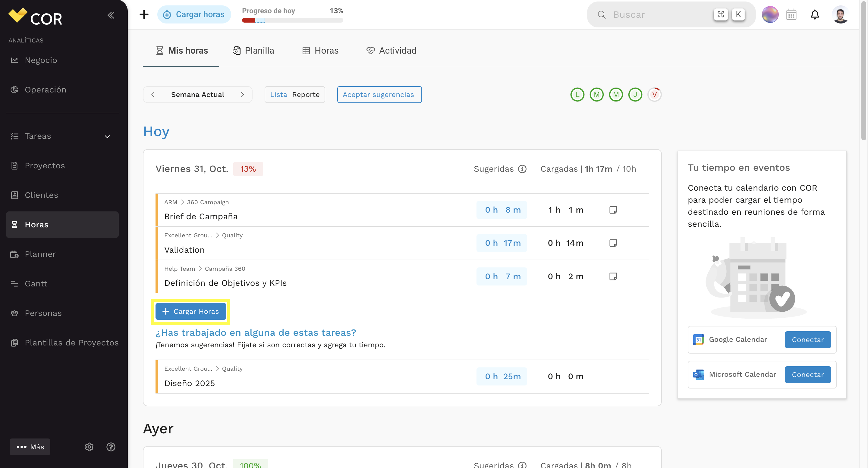Click Sugeridas info icon for Viernes
Screen dimensions: 868x468
[x=522, y=169]
